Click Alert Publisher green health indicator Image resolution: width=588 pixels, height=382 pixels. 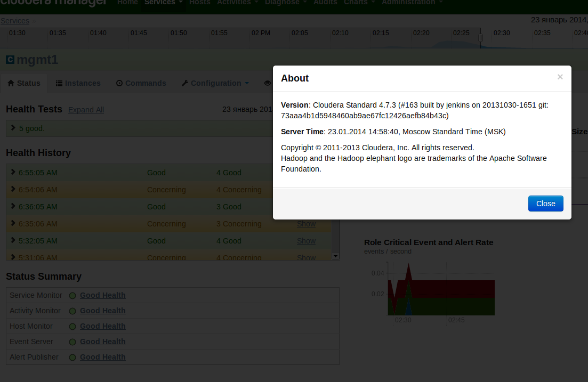click(x=73, y=357)
